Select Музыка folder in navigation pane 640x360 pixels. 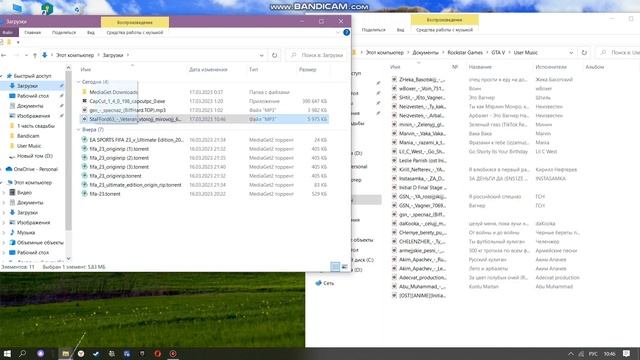[26, 233]
